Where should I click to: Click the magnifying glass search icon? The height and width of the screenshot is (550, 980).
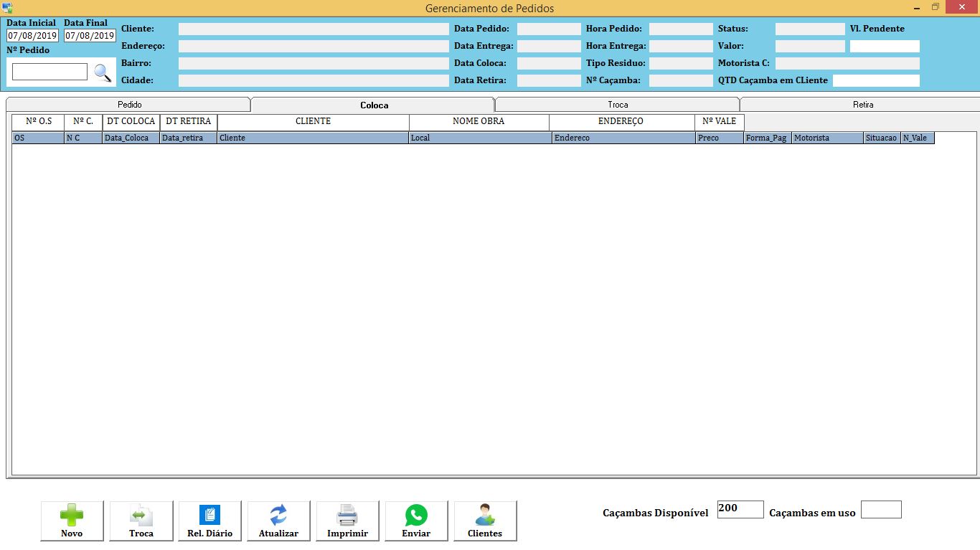point(103,72)
